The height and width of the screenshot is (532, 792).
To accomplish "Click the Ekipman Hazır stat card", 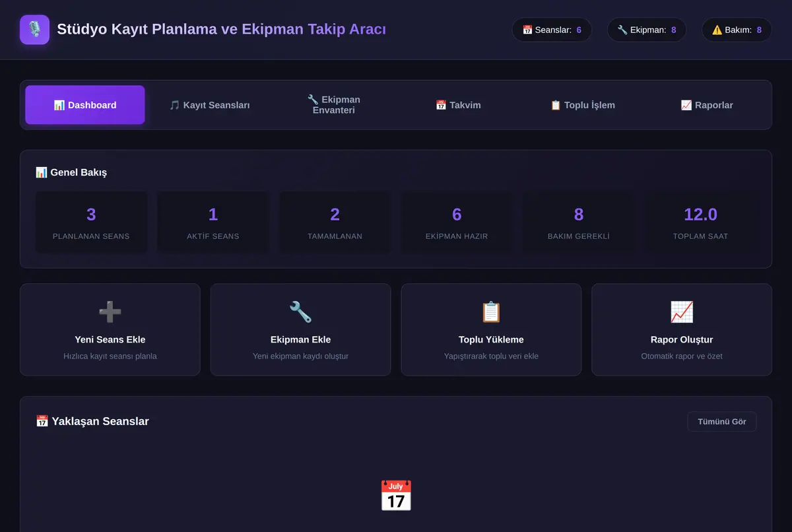I will click(457, 222).
